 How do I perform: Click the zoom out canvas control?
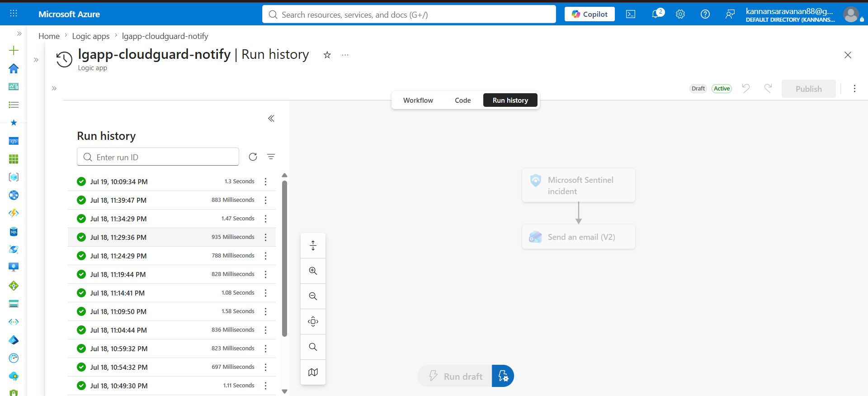coord(313,296)
